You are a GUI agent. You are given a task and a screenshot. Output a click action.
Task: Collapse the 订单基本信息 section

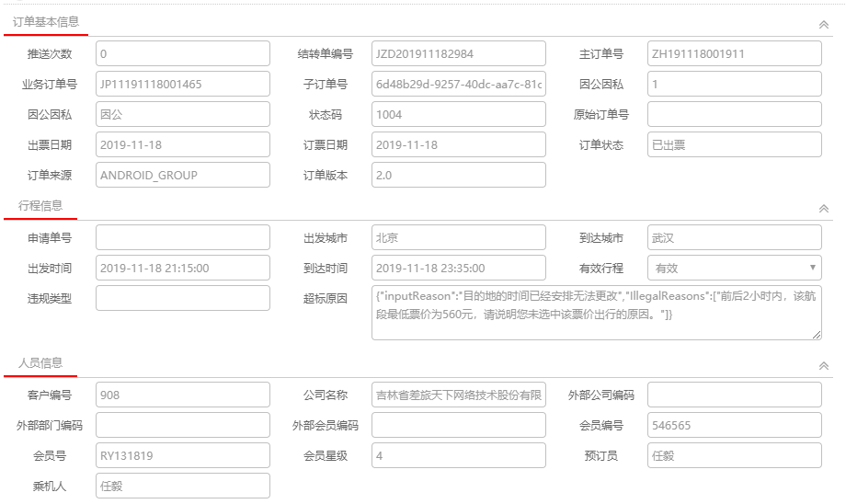point(823,24)
